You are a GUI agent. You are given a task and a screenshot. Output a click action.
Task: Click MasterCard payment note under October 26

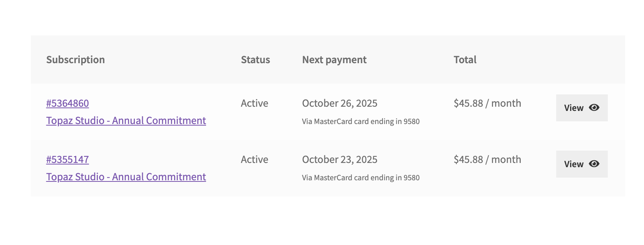361,121
